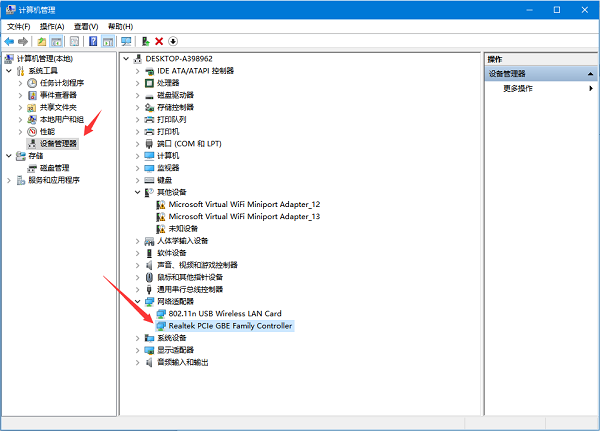Collapse the DESKTOP-A398962 root node
The image size is (600, 431).
coord(126,59)
